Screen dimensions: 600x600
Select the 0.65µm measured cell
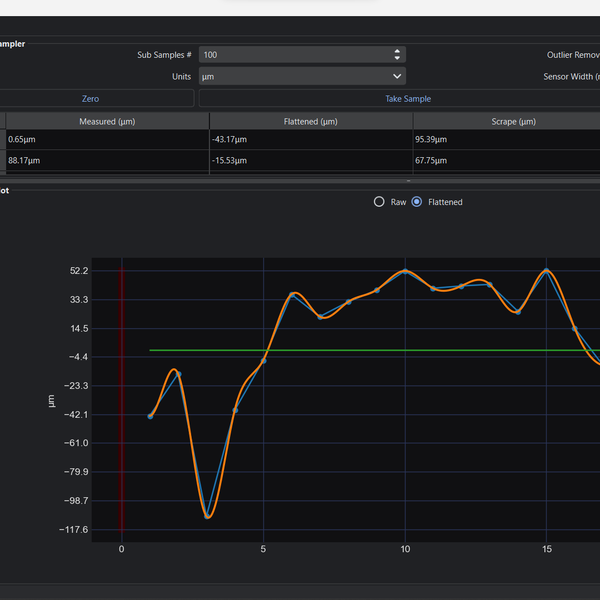107,140
